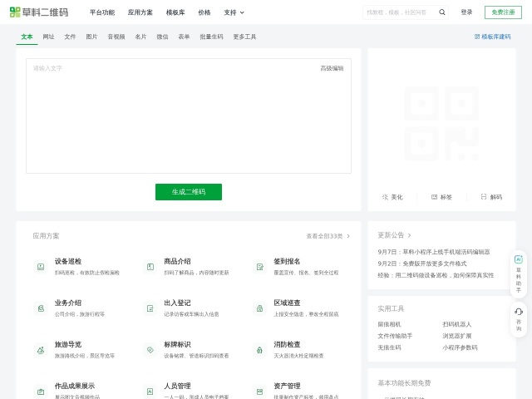
Task: Expand 更新公告 chevron arrow
Action: (x=409, y=235)
